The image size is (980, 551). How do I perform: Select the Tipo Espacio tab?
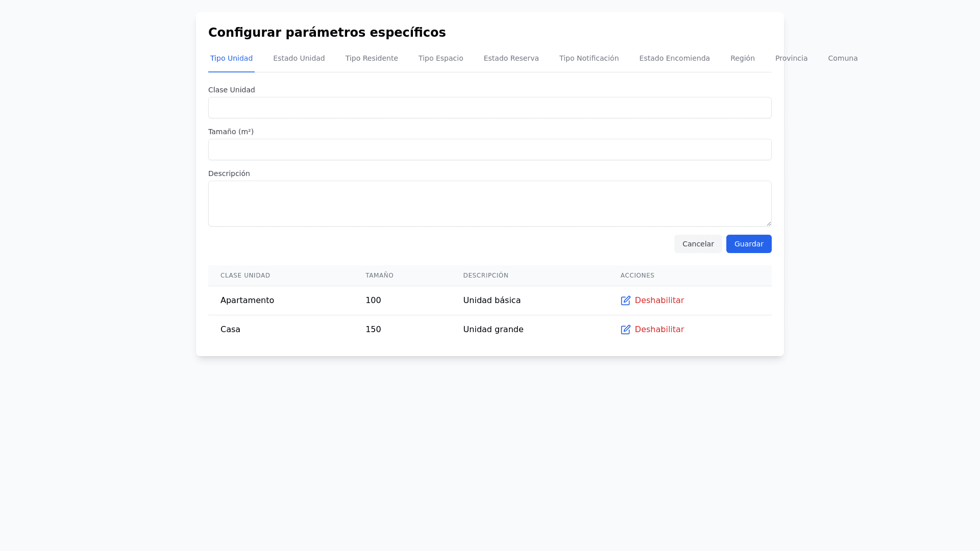tap(440, 58)
